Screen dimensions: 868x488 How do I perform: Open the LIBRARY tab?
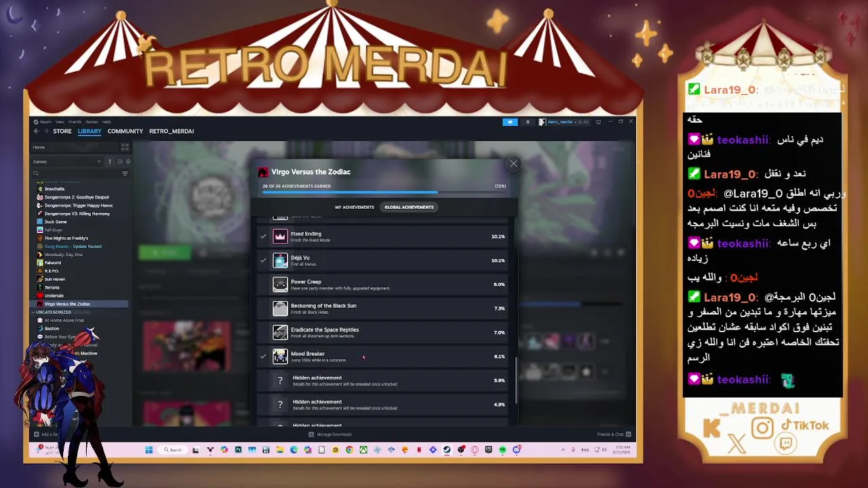click(89, 131)
